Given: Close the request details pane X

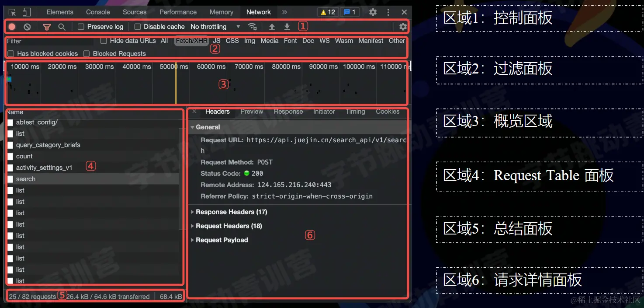Looking at the screenshot, I should pos(194,112).
